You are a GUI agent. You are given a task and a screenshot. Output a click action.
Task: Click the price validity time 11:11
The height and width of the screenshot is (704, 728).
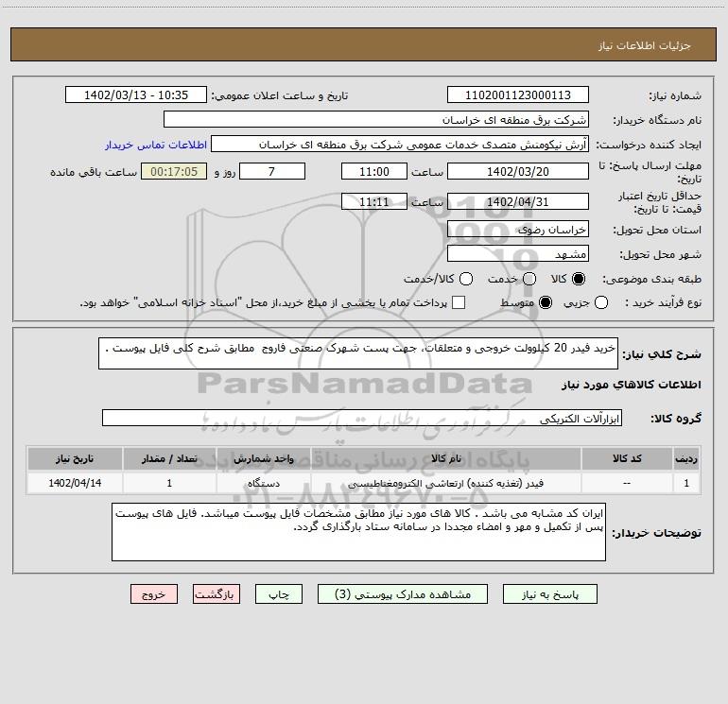[x=374, y=201]
